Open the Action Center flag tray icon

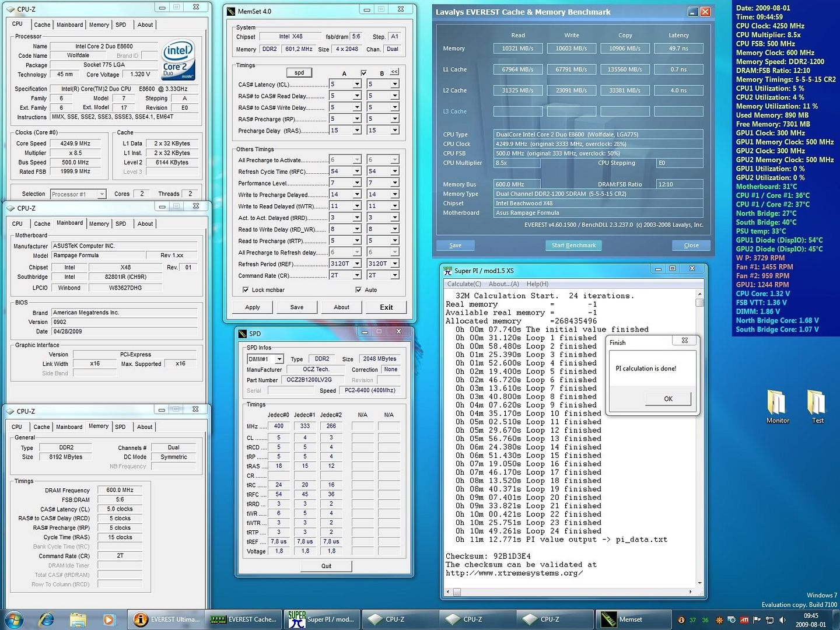(x=757, y=620)
